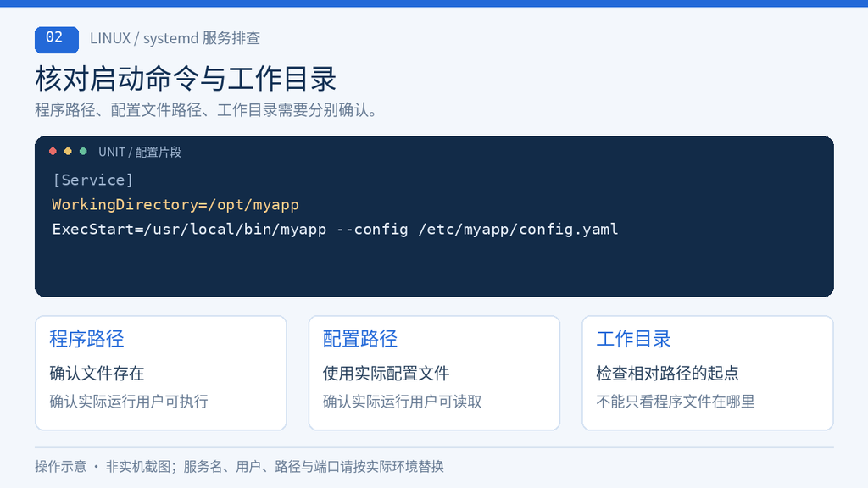Click the footer note starting with '操作示意'
The image size is (868, 488).
239,467
